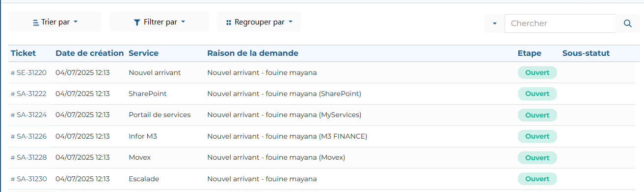The height and width of the screenshot is (192, 644).
Task: Open ticket # SA-31222
Action: coord(28,94)
